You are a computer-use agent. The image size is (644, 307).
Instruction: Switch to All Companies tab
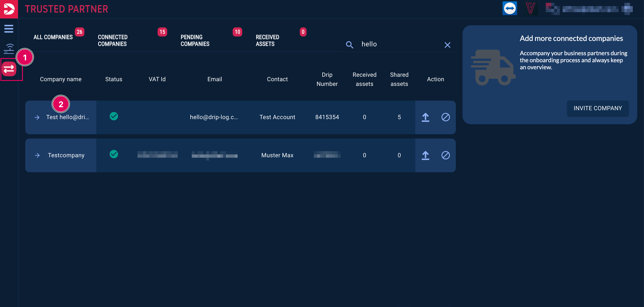(53, 37)
